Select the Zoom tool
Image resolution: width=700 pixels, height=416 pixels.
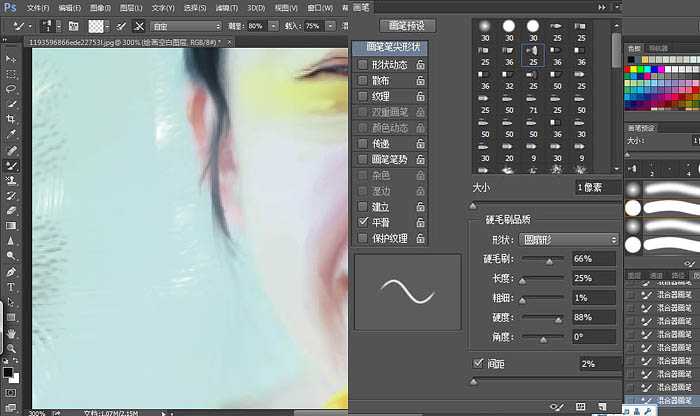pyautogui.click(x=11, y=348)
